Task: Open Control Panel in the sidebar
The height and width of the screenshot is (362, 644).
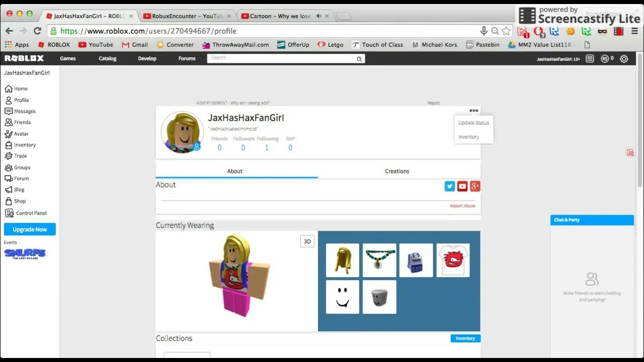Action: [26, 213]
